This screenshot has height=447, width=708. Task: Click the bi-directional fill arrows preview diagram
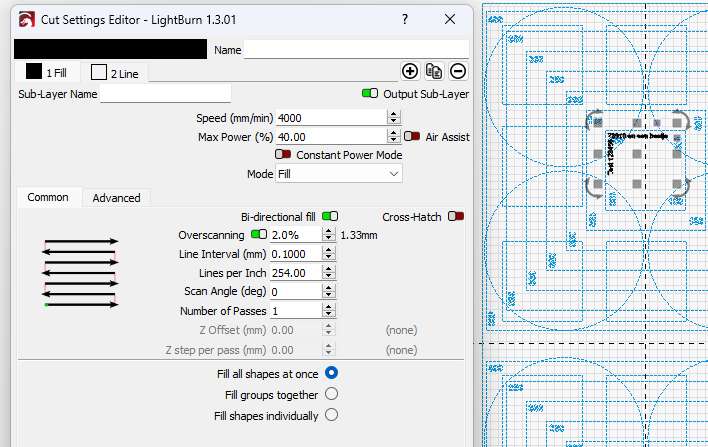coord(80,273)
